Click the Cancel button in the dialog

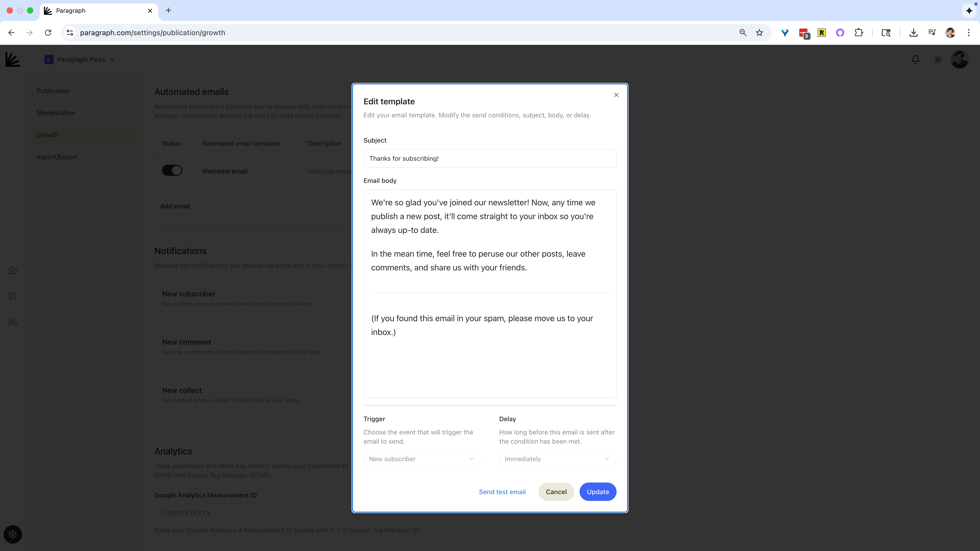point(556,492)
